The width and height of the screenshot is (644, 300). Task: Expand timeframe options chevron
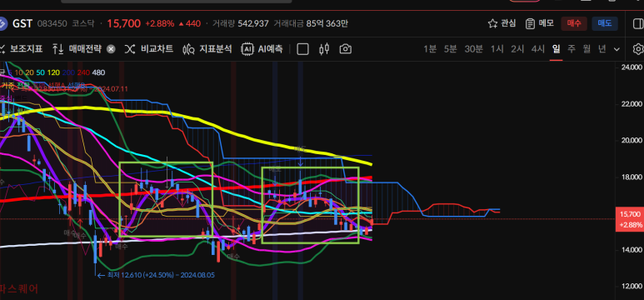[x=617, y=50]
